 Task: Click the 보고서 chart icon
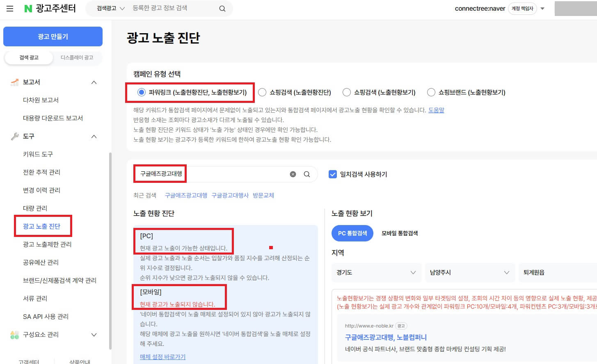point(15,82)
